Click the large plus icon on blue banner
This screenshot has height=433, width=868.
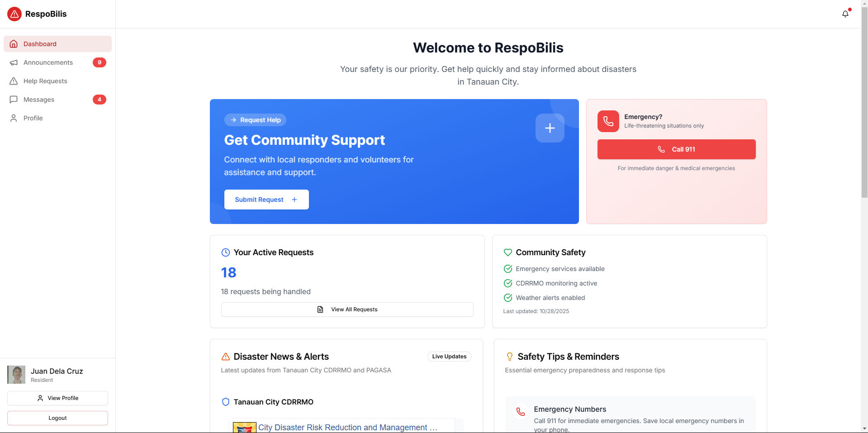[550, 128]
